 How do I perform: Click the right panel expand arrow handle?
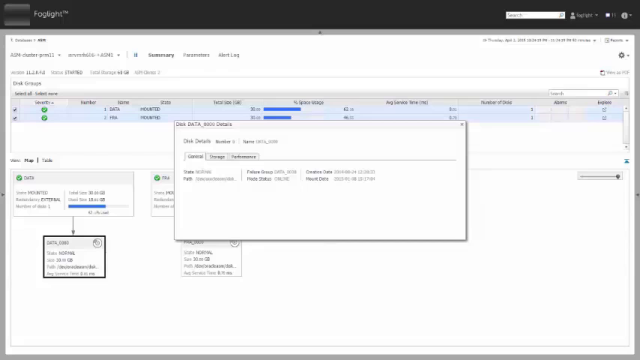(637, 195)
